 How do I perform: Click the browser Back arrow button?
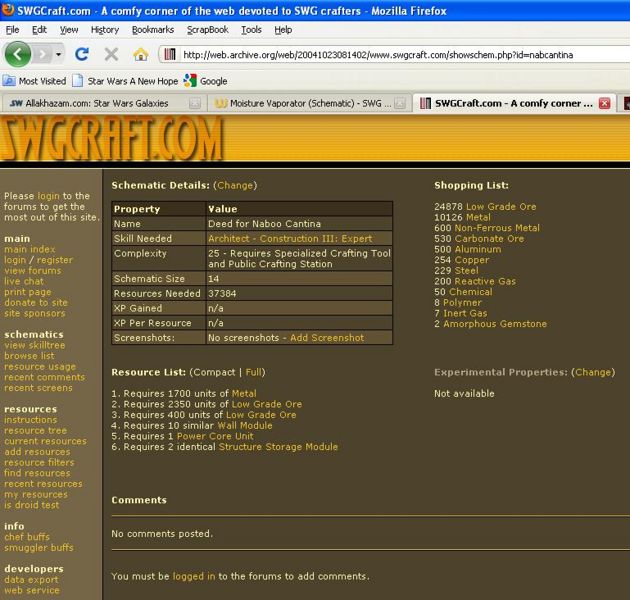(20, 53)
